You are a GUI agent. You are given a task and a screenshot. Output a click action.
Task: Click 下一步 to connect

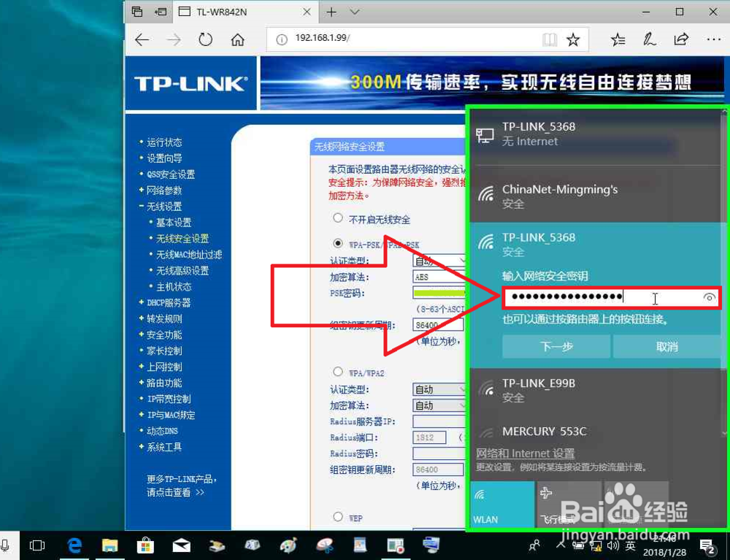(556, 347)
